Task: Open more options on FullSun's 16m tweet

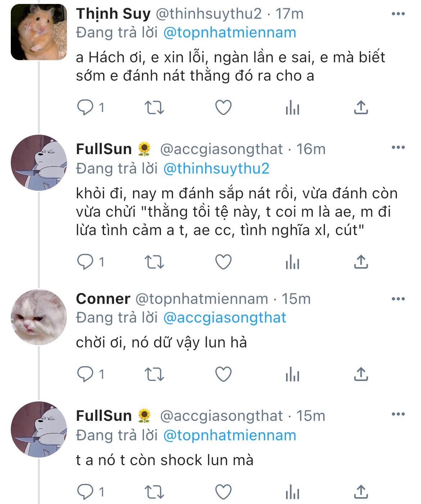Action: [x=398, y=148]
